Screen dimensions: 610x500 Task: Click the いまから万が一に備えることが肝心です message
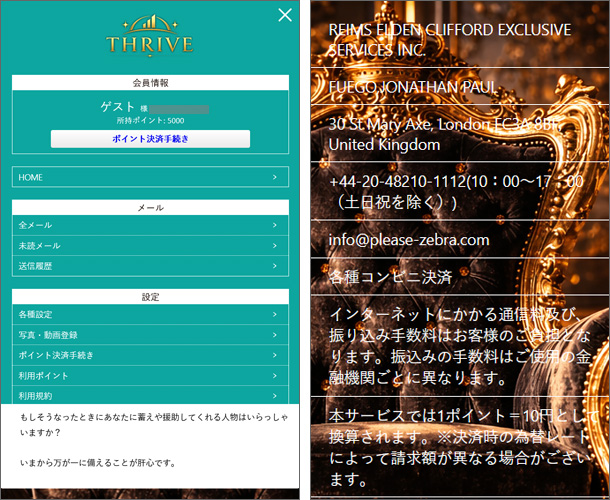98,463
